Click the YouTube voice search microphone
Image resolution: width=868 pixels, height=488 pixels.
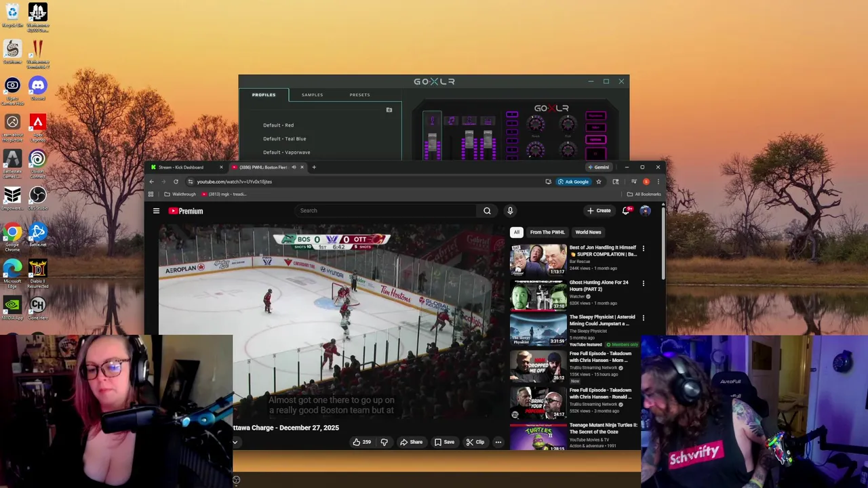pos(510,211)
